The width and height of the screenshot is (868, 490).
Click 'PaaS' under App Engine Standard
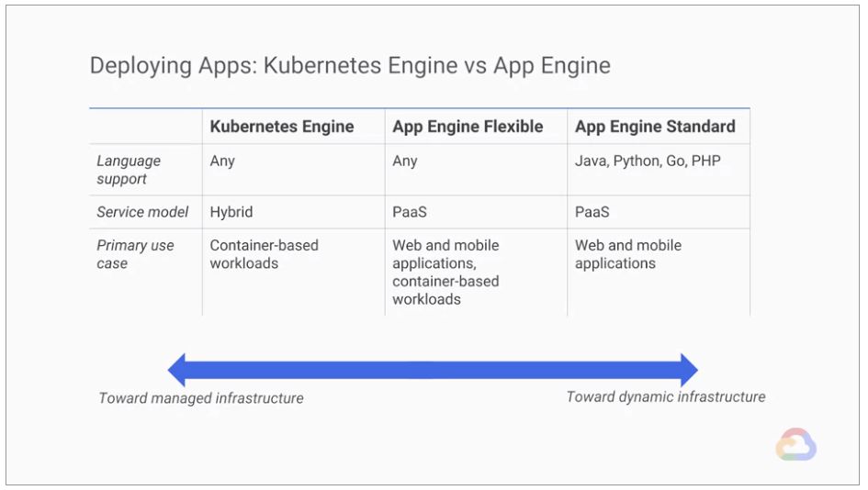coord(592,212)
